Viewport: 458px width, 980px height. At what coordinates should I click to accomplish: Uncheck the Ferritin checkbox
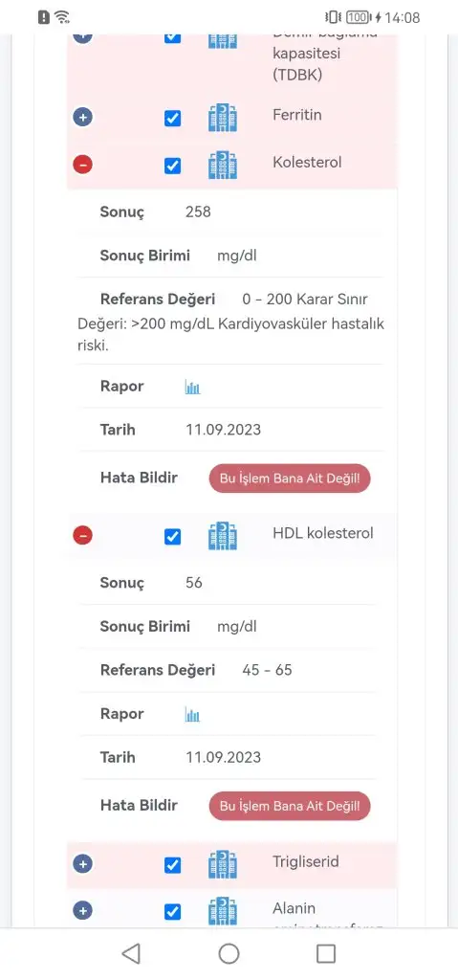(x=172, y=118)
